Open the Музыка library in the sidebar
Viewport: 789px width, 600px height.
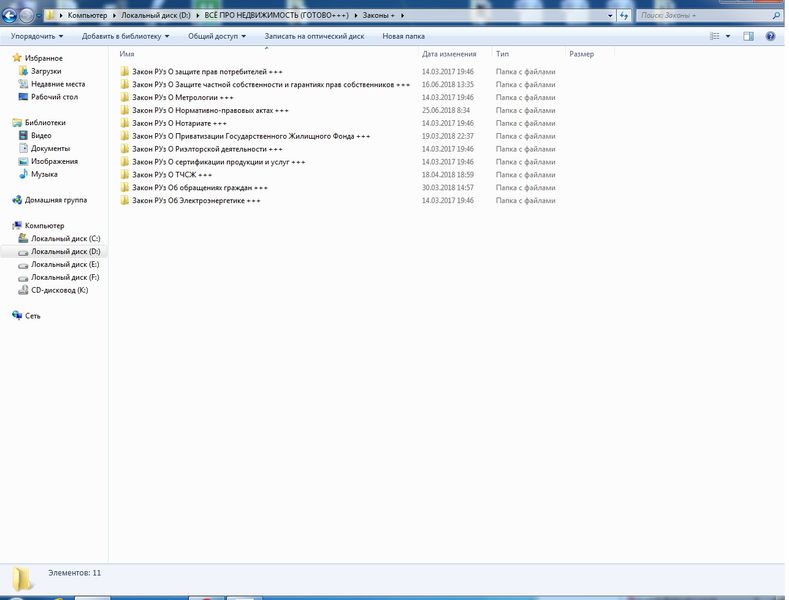coord(44,174)
